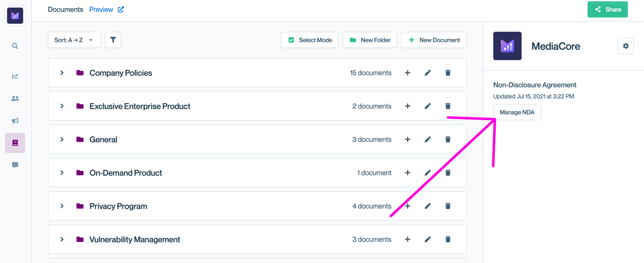Select the Vulnerability Management folder name
Screen dimensions: 644x263
[135, 240]
